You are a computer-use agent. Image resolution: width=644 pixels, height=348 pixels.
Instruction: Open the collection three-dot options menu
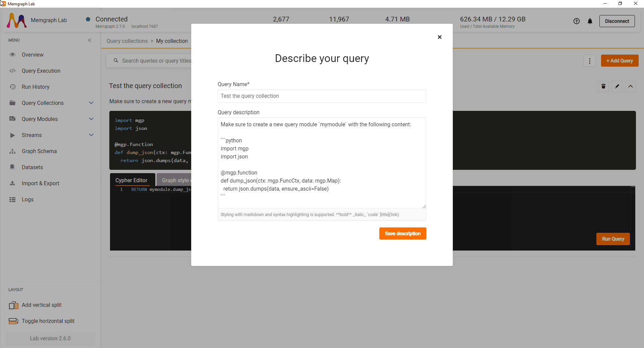coord(590,61)
